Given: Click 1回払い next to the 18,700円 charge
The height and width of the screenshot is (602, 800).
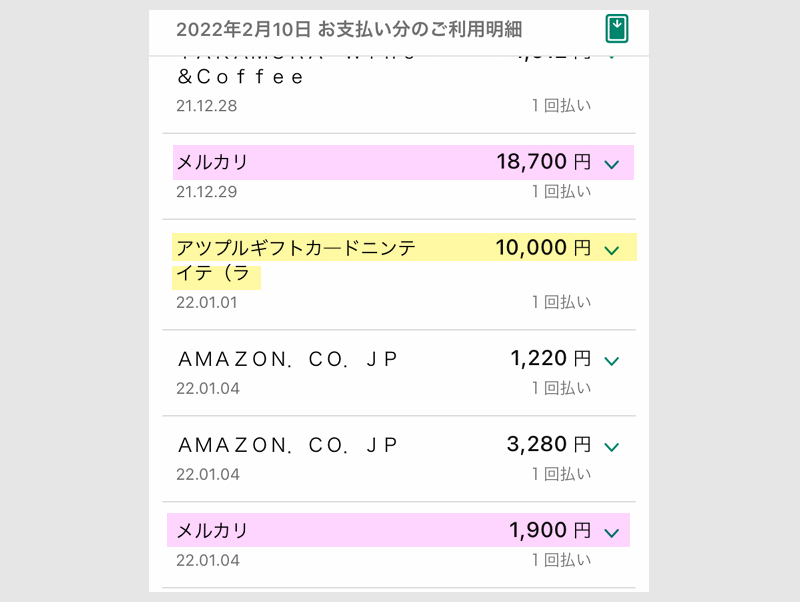Looking at the screenshot, I should point(564,191).
